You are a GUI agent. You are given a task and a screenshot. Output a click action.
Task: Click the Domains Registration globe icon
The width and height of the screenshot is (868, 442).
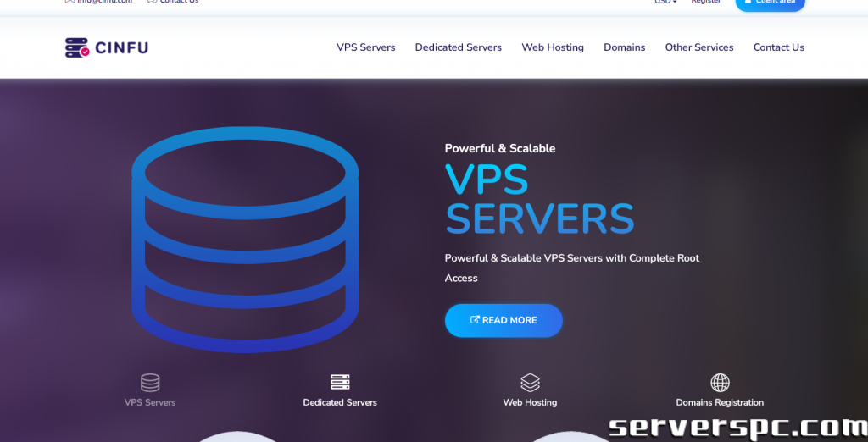[720, 383]
